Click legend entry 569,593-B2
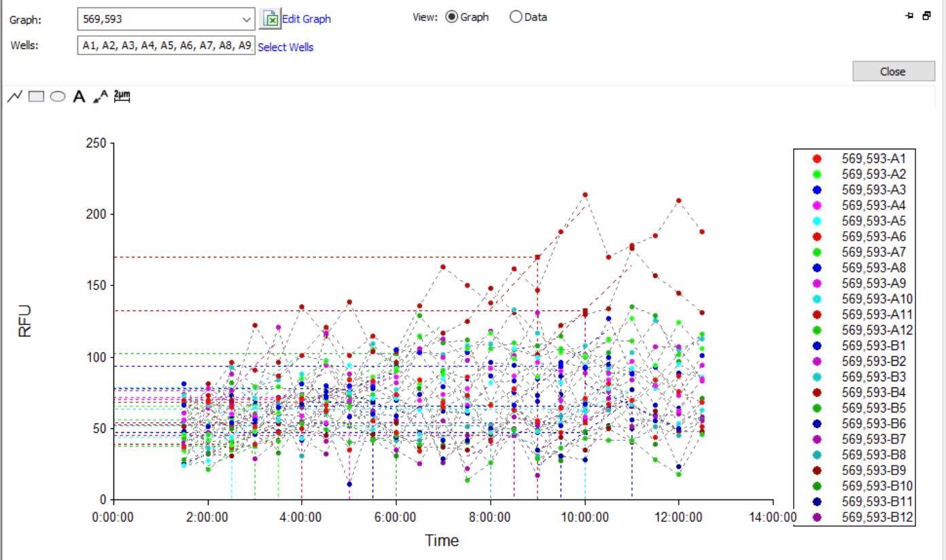This screenshot has height=560, width=946. 874,361
